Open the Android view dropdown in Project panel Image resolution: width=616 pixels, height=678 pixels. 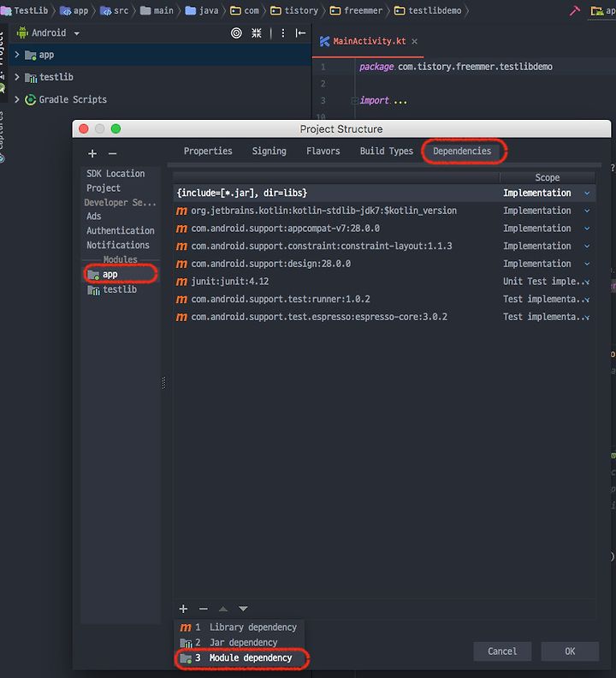click(76, 33)
